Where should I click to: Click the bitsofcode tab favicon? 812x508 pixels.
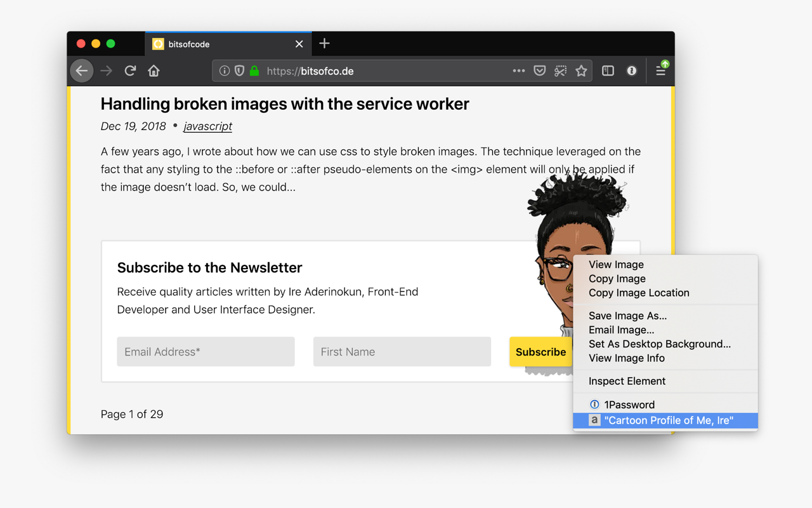pos(159,44)
